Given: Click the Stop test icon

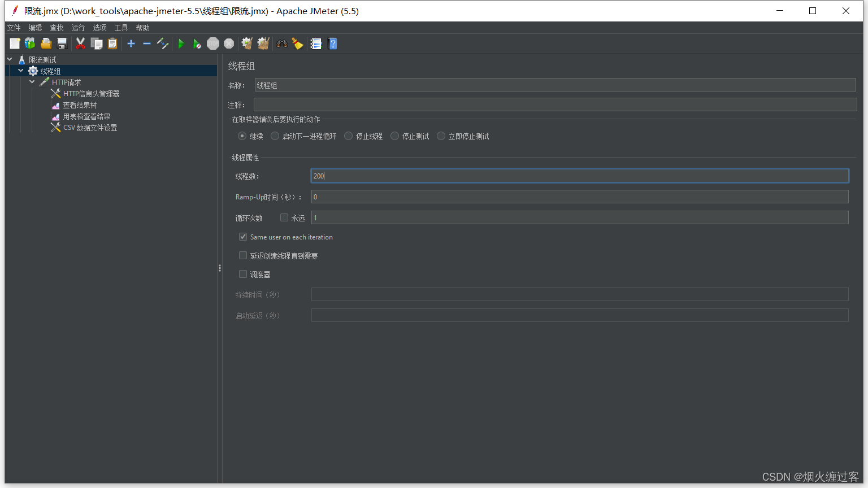Looking at the screenshot, I should pos(213,43).
